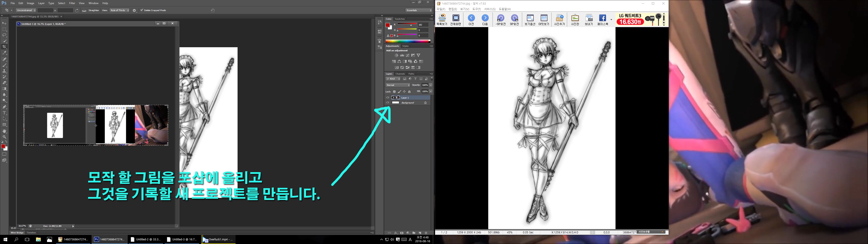Go to next image with 다음
This screenshot has width=868, height=244.
point(485,20)
